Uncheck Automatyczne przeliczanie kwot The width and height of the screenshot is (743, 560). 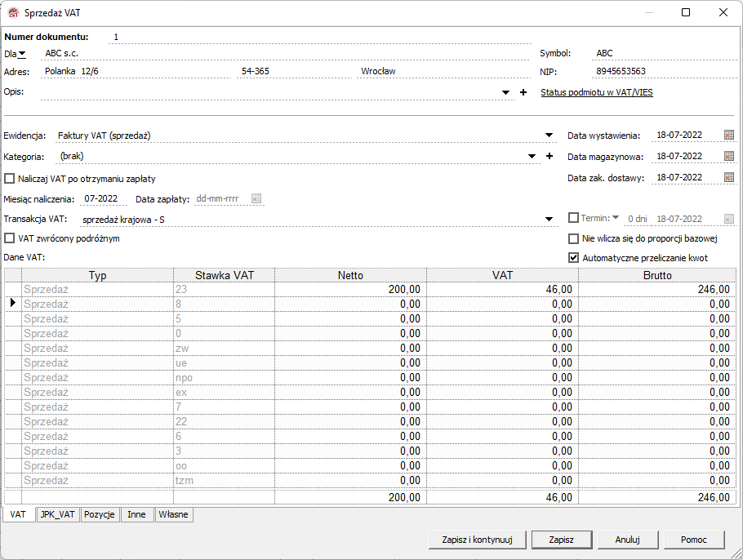click(x=573, y=258)
